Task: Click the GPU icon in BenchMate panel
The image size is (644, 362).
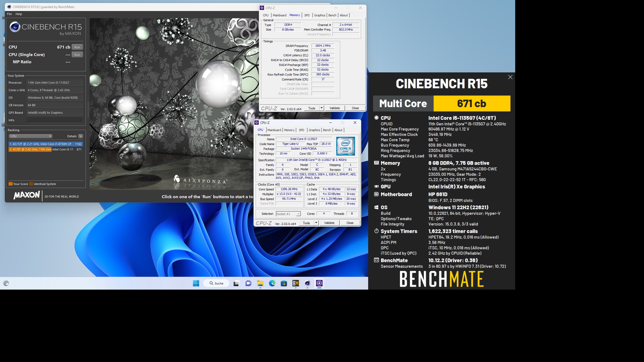Action: pos(376,186)
